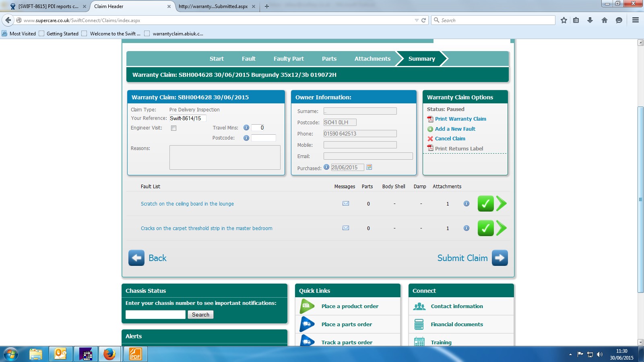This screenshot has width=644, height=362.
Task: Click the chassis number input field
Action: [155, 315]
